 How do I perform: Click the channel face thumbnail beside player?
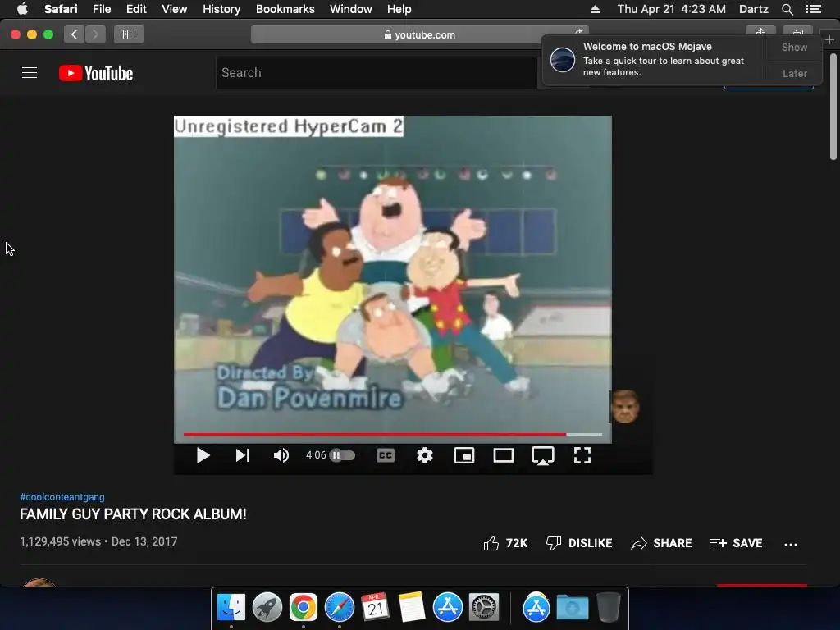coord(624,407)
